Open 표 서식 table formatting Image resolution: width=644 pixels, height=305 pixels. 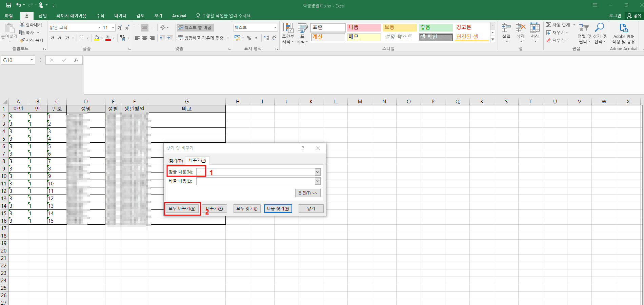pyautogui.click(x=302, y=33)
